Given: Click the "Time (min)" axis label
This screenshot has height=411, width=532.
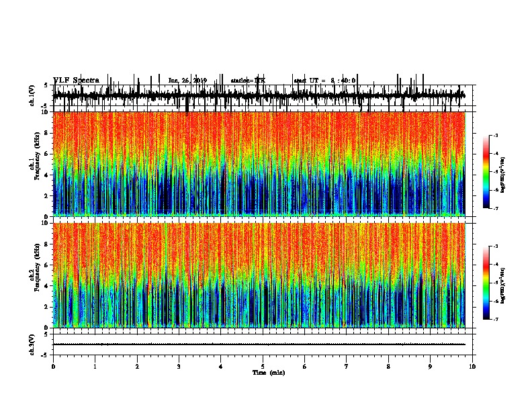Looking at the screenshot, I should click(x=269, y=373).
